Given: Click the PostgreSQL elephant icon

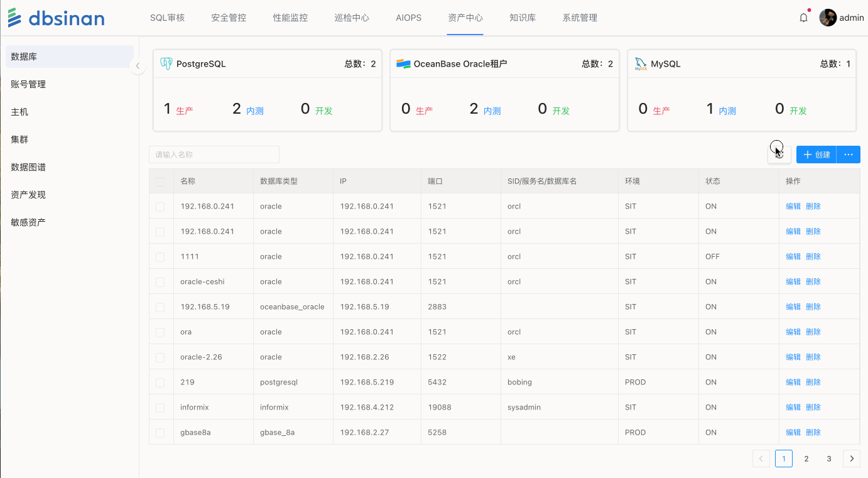Looking at the screenshot, I should coord(166,63).
